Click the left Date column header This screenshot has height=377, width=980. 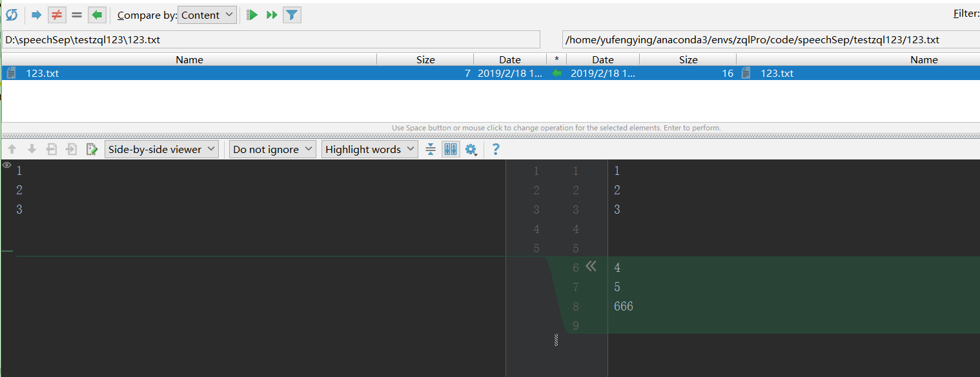[x=510, y=59]
